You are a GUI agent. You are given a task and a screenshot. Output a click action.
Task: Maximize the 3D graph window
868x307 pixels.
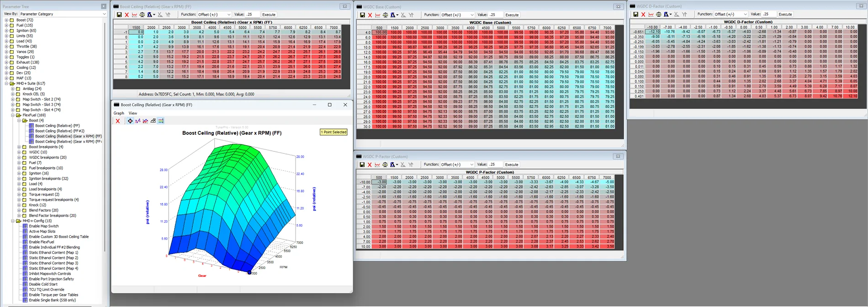point(329,105)
